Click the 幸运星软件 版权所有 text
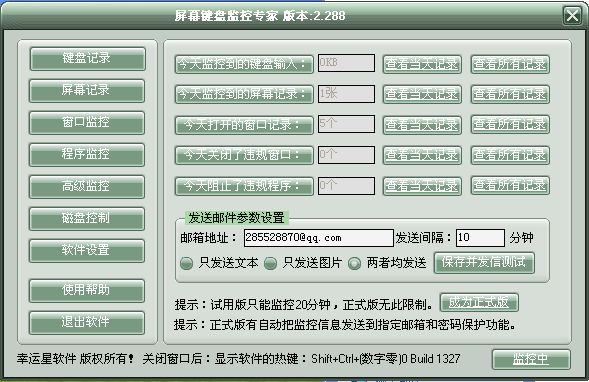The height and width of the screenshot is (382, 589). 75,359
